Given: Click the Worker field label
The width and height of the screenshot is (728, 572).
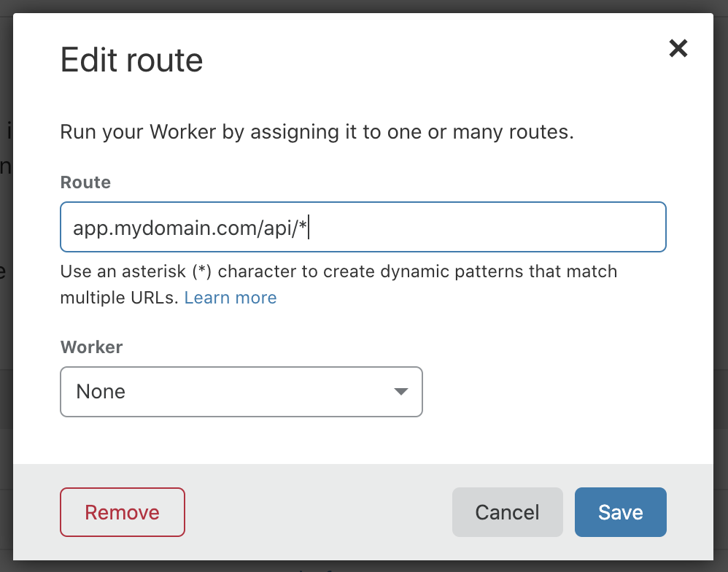Looking at the screenshot, I should tap(91, 347).
